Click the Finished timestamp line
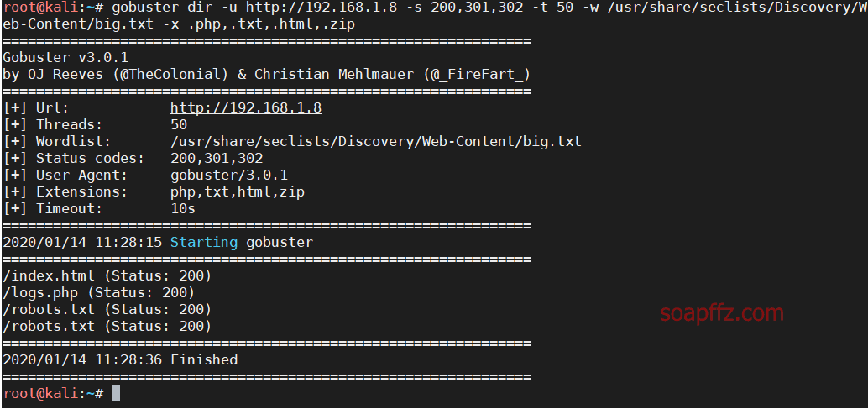 coord(120,359)
